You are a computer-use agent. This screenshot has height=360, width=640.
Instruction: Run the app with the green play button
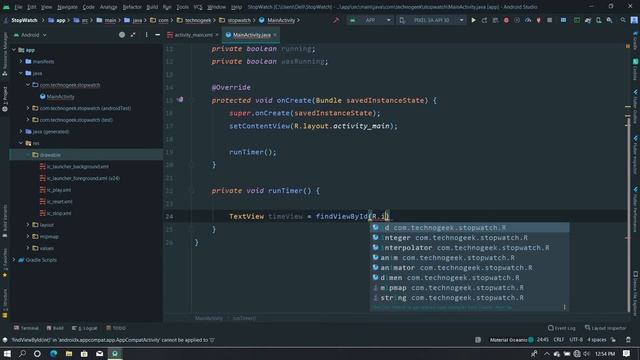(473, 20)
